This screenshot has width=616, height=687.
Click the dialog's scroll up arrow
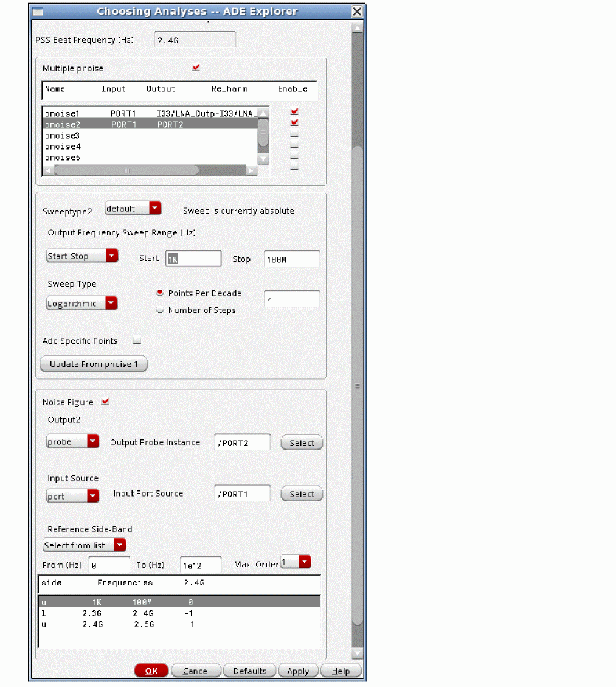pos(357,28)
